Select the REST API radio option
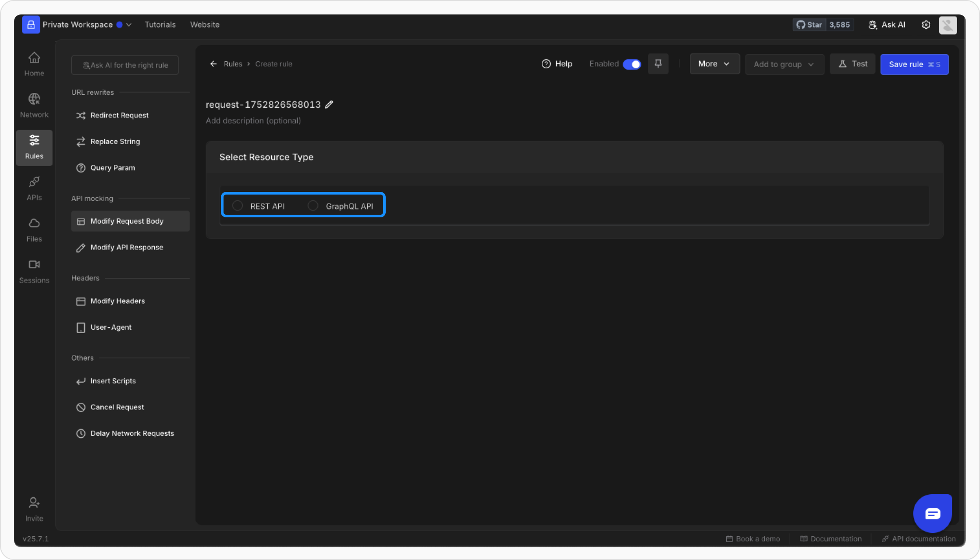This screenshot has width=980, height=560. [238, 206]
